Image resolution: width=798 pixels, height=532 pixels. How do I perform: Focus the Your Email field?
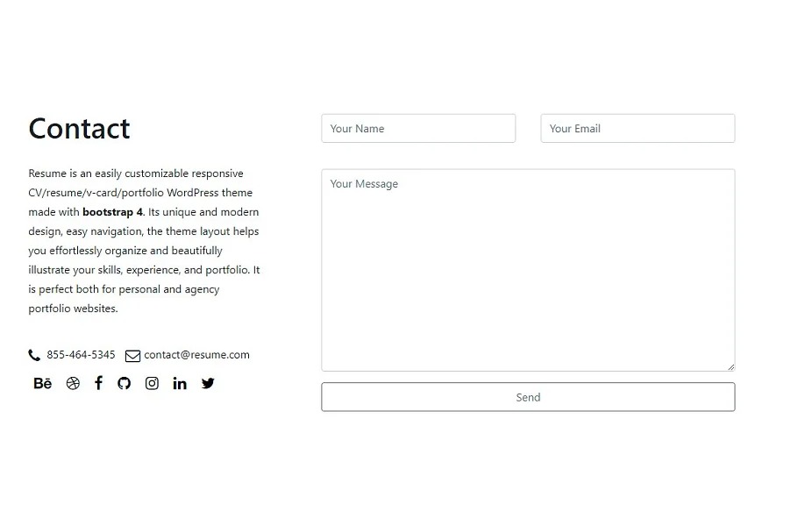638,128
